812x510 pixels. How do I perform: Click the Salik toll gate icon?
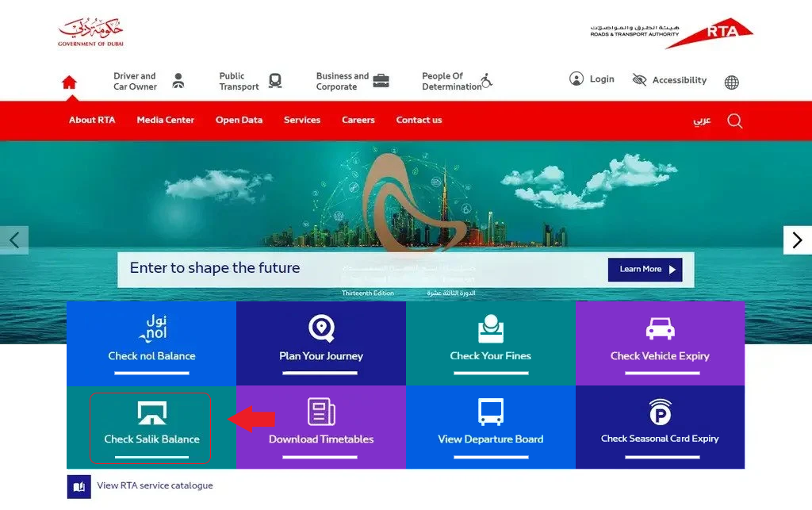(x=152, y=412)
